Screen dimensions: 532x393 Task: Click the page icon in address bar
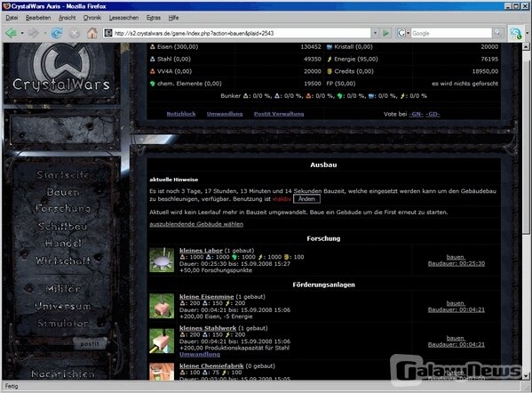pyautogui.click(x=108, y=33)
